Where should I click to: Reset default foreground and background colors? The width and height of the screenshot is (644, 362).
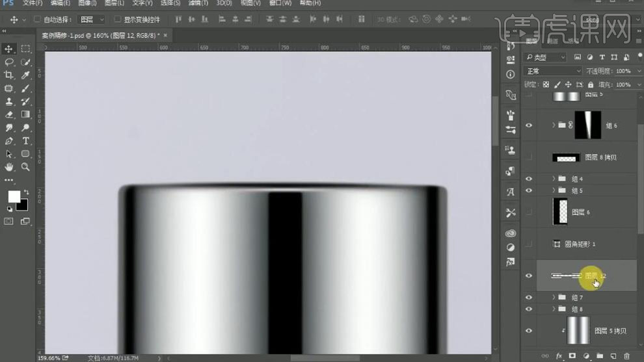9,209
